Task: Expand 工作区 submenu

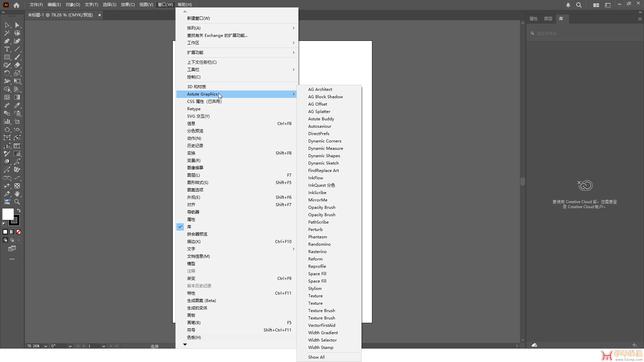Action: tap(236, 43)
